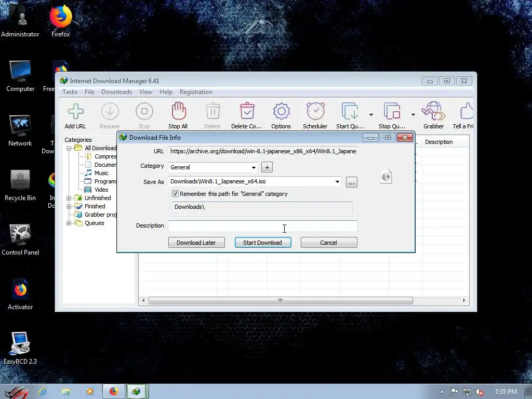The image size is (532, 399).
Task: Click the Delete trash icon
Action: 212,111
